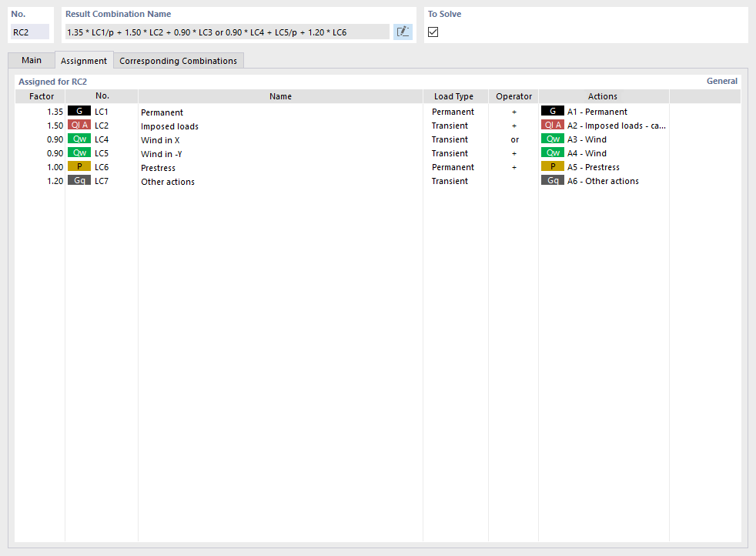The height and width of the screenshot is (556, 756).
Task: Click inside the RC2 number field
Action: point(29,31)
